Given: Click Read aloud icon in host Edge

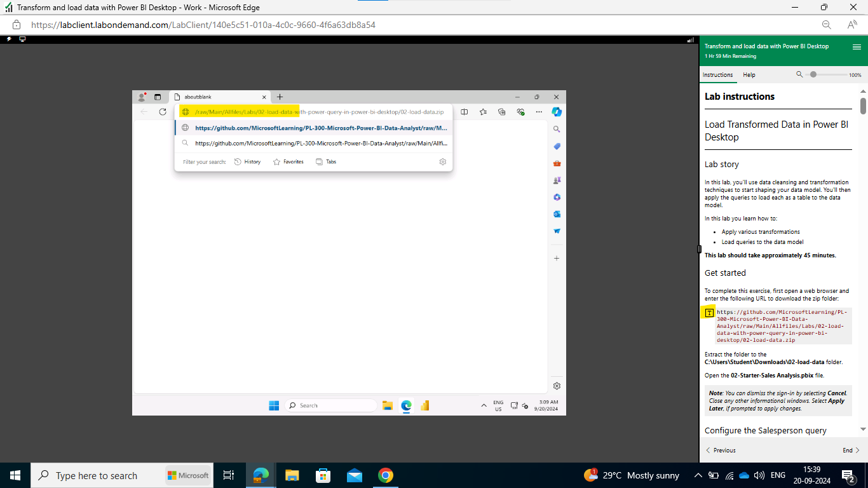Looking at the screenshot, I should click(x=853, y=25).
